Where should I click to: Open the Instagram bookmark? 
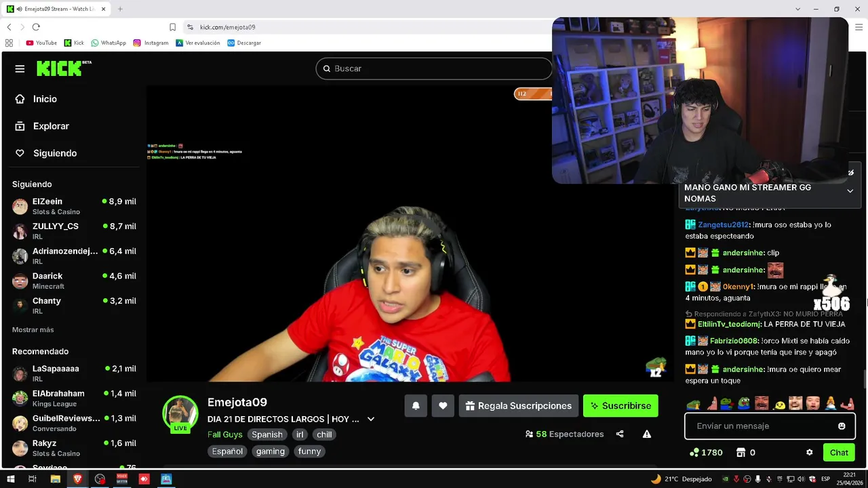[x=151, y=43]
